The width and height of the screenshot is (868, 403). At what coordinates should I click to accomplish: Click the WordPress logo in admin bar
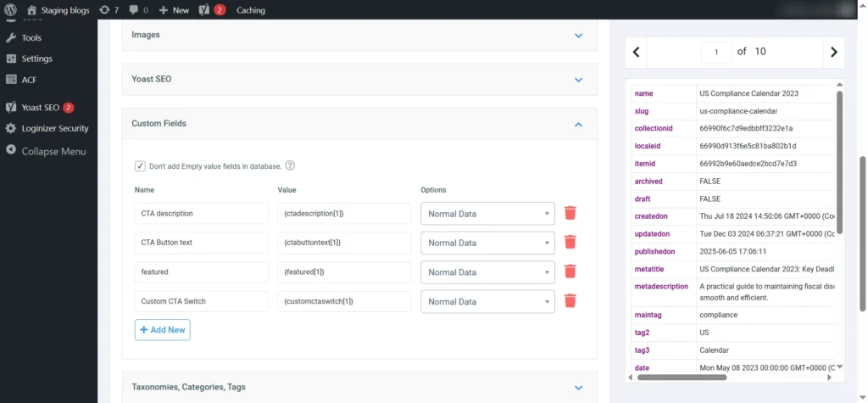point(10,10)
